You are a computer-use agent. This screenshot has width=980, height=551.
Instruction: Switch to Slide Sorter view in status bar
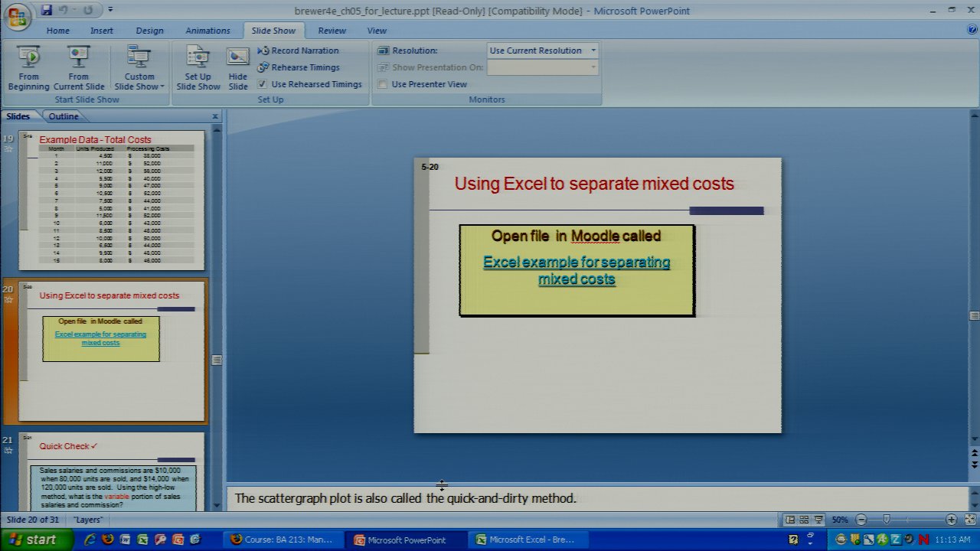pyautogui.click(x=805, y=520)
